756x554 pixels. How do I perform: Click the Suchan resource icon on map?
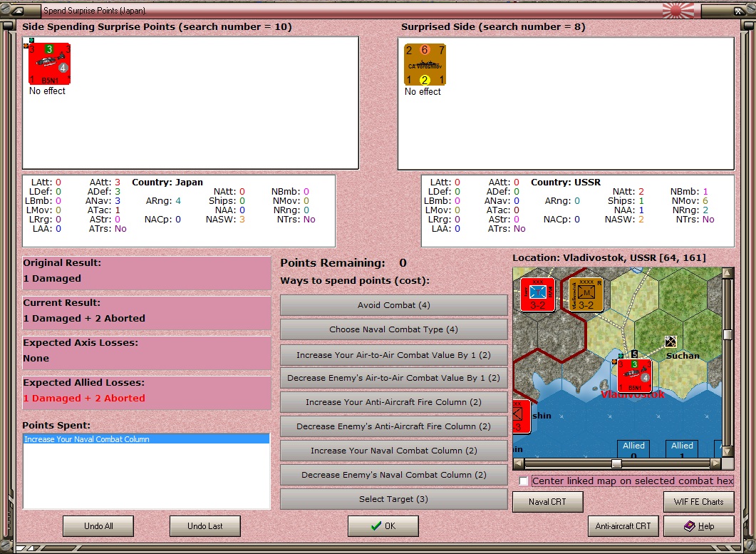point(670,342)
